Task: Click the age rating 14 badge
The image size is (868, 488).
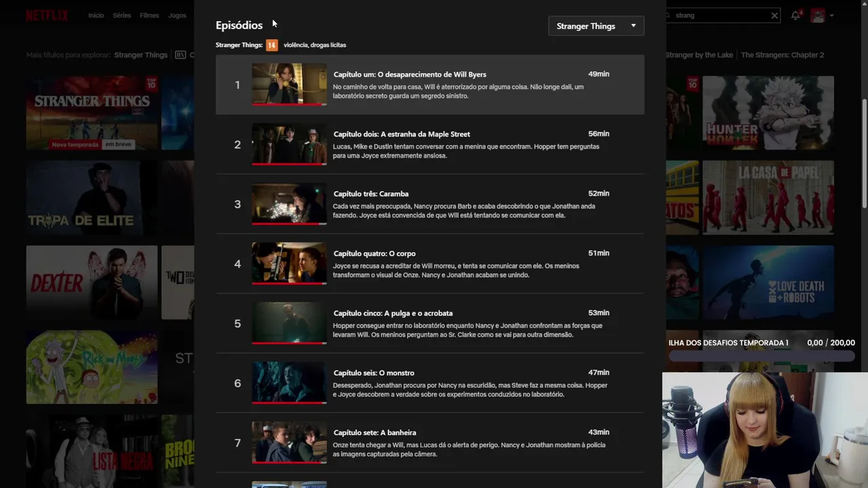Action: pyautogui.click(x=271, y=45)
